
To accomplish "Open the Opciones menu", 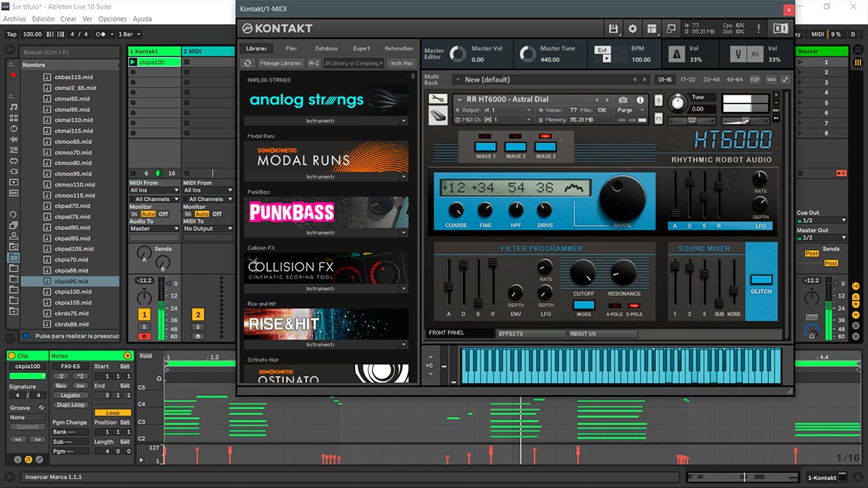I will [112, 19].
